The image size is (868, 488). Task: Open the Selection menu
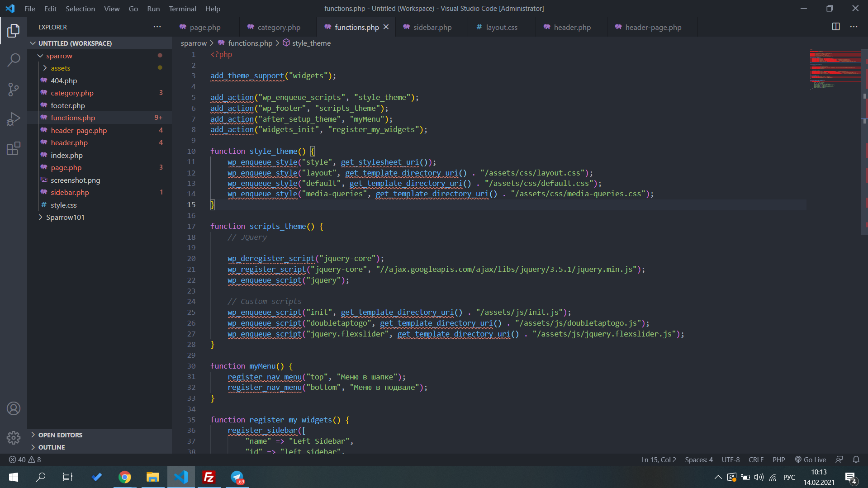[x=80, y=8]
